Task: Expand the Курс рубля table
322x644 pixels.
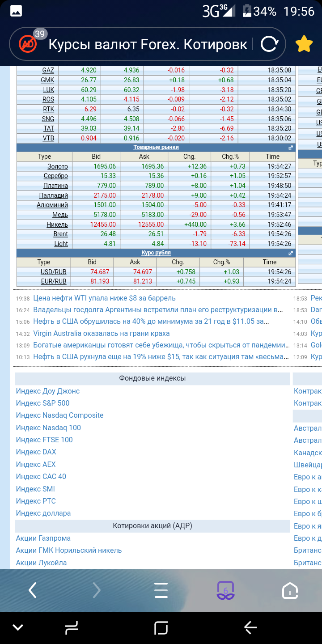Action: [x=291, y=253]
